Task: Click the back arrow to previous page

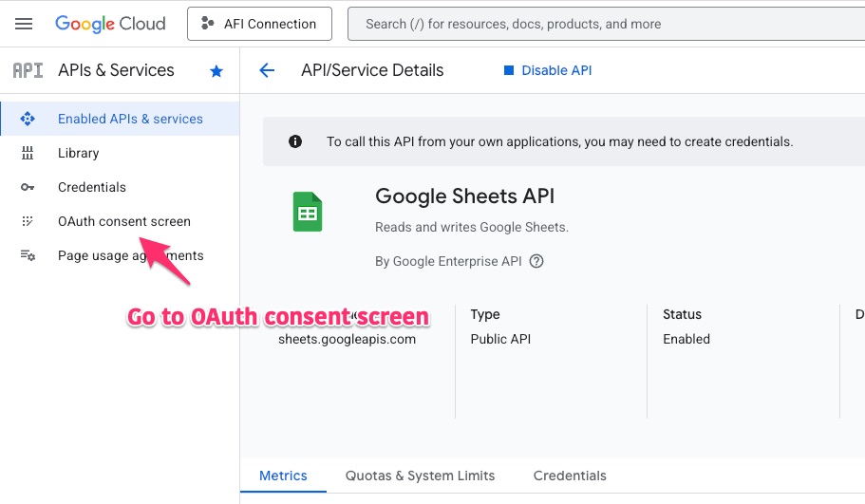Action: pyautogui.click(x=267, y=70)
